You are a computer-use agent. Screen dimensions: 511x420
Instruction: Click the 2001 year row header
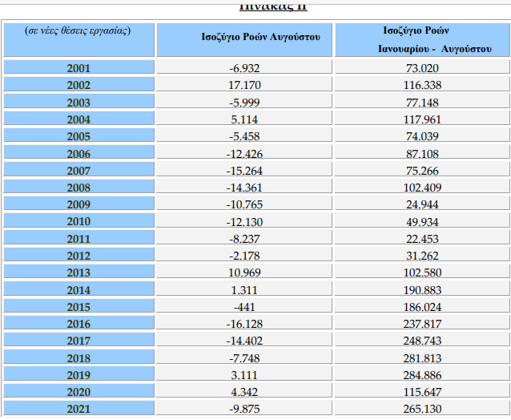[x=78, y=67]
